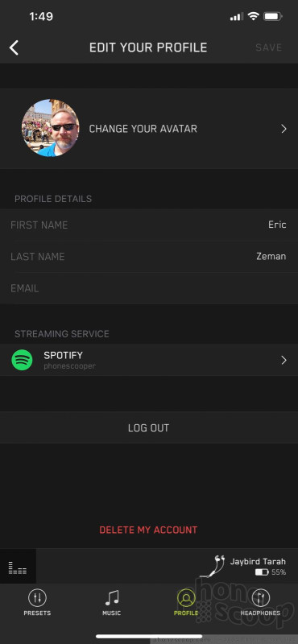Open the equalizer bars icon

[x=18, y=568]
